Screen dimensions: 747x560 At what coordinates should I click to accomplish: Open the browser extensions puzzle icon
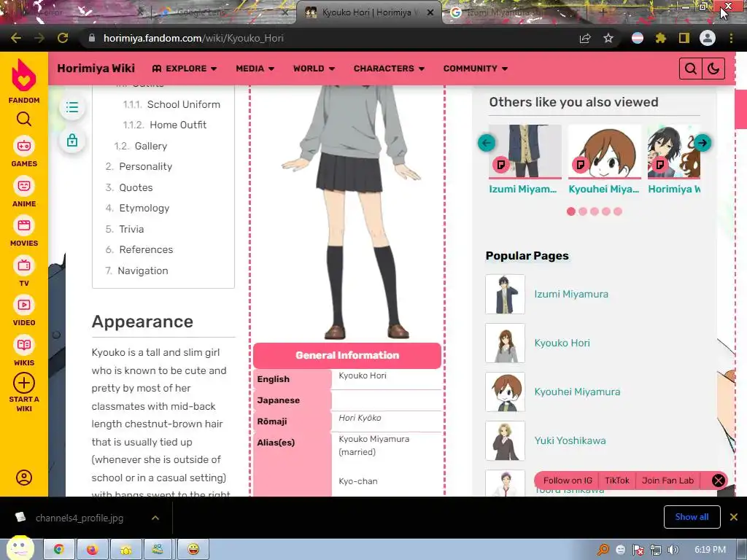[x=661, y=38]
